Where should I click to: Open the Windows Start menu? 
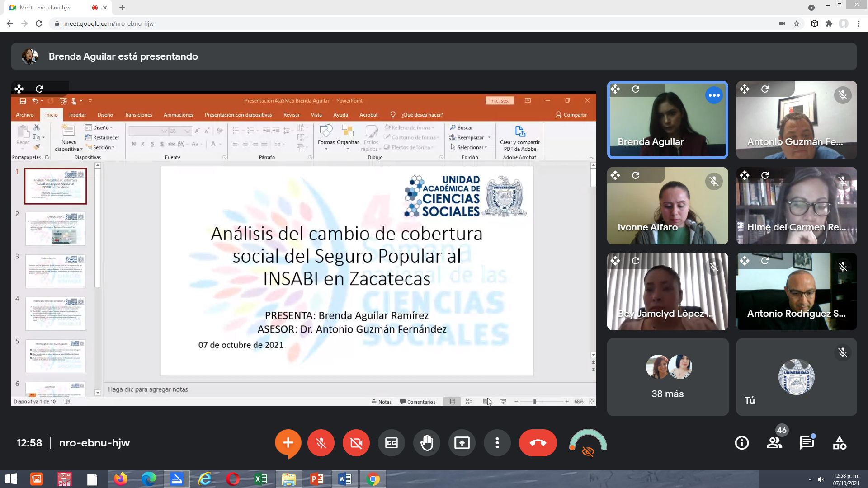[x=11, y=479]
